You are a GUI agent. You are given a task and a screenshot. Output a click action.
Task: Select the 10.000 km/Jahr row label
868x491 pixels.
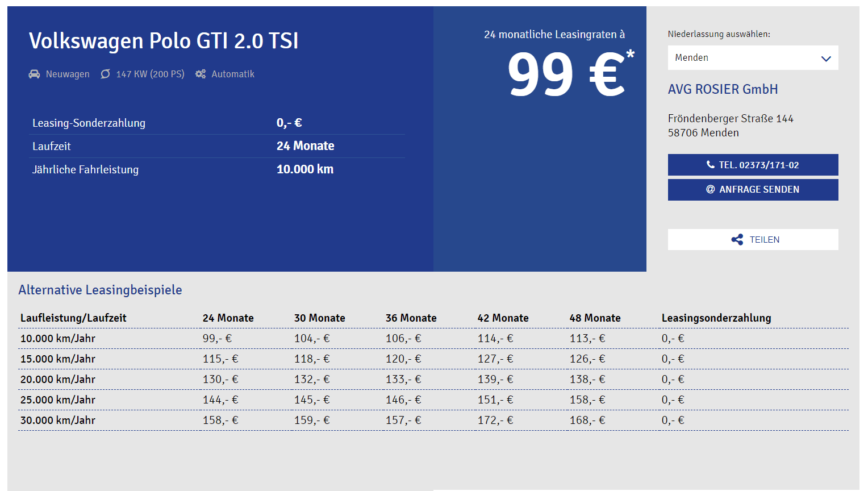click(x=58, y=339)
